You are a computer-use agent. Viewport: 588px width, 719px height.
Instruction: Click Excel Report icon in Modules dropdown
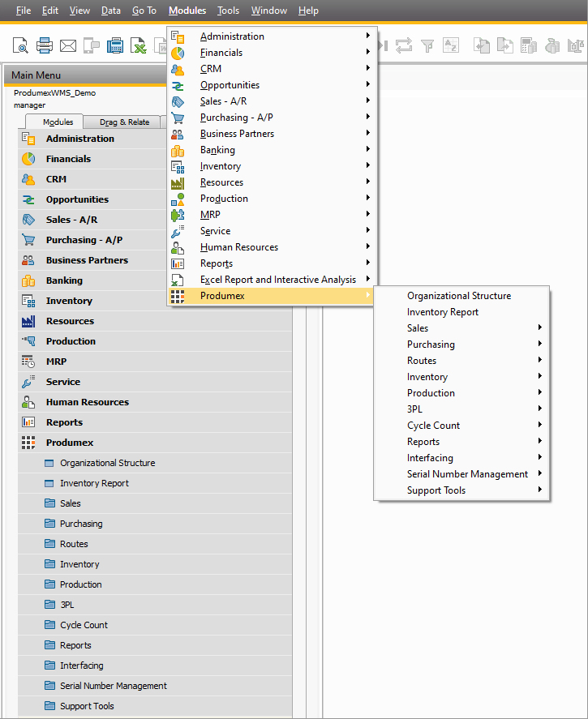click(x=178, y=280)
